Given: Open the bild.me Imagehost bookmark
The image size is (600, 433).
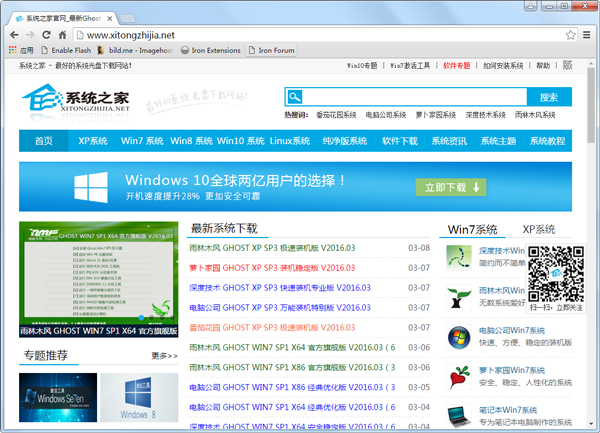Looking at the screenshot, I should click(135, 50).
